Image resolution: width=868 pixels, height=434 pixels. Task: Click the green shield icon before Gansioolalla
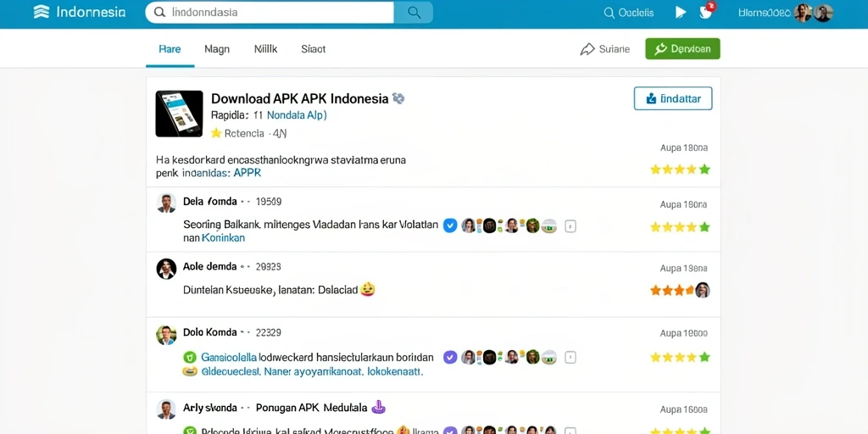point(190,357)
